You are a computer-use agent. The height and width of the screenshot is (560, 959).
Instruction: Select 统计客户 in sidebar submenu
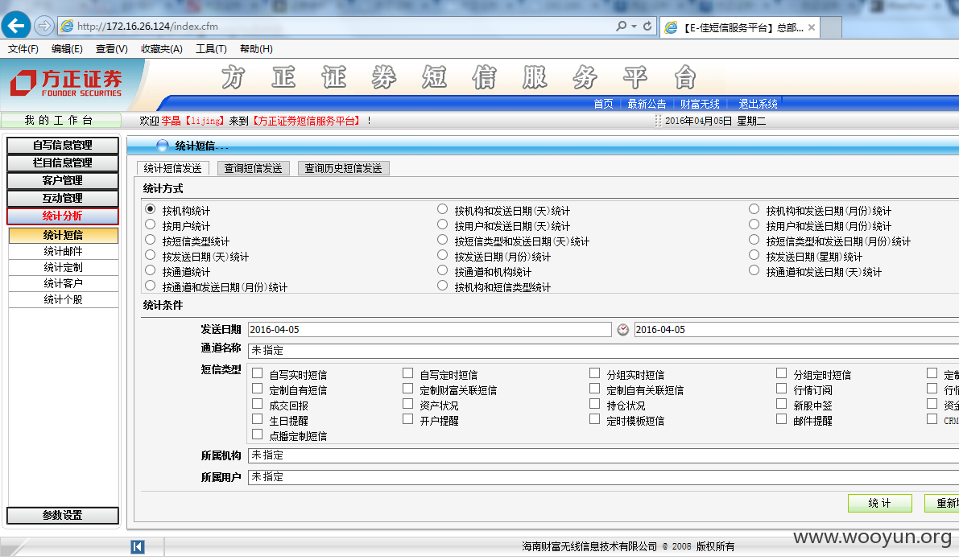pyautogui.click(x=64, y=284)
